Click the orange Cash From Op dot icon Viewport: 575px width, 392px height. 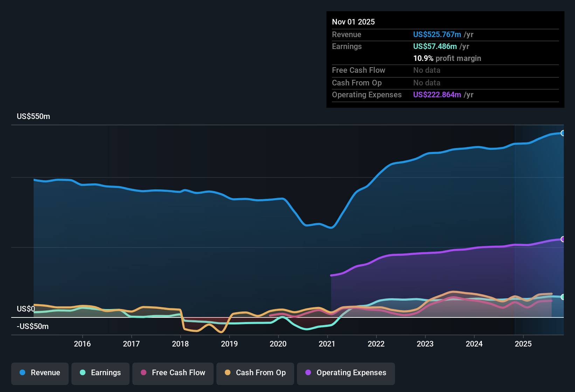tap(227, 373)
